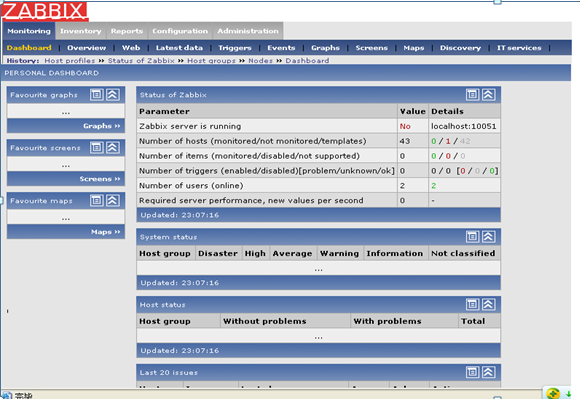
Task: Collapse the Favourite screens widget
Action: pyautogui.click(x=113, y=148)
